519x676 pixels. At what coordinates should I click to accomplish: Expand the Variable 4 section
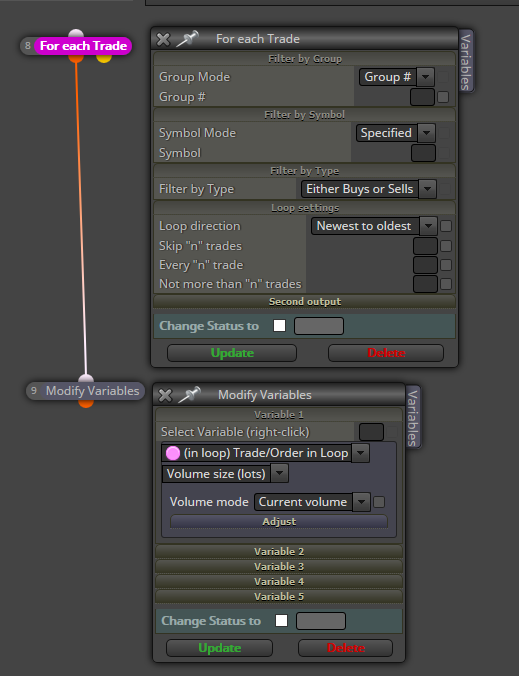279,582
